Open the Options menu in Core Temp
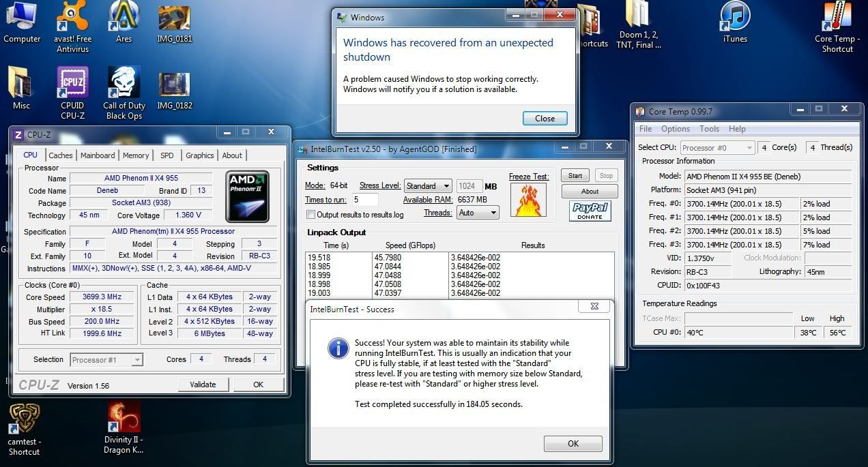This screenshot has width=868, height=467. pyautogui.click(x=676, y=129)
